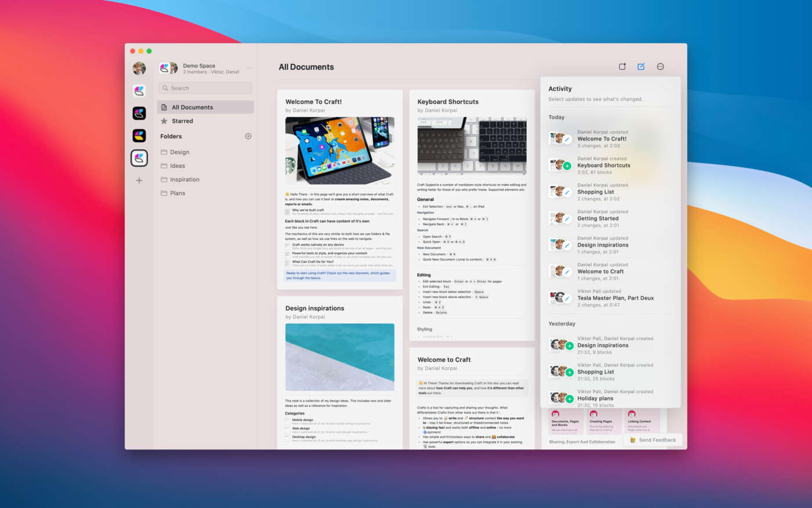
Task: Open the more options ellipsis menu
Action: [660, 67]
